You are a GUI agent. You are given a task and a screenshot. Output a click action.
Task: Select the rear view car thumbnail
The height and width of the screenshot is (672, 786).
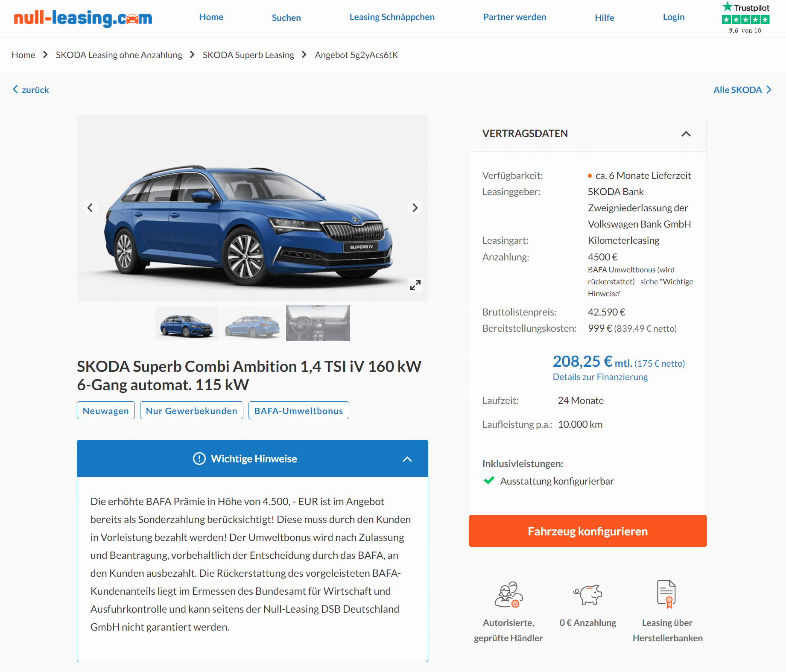(x=252, y=323)
